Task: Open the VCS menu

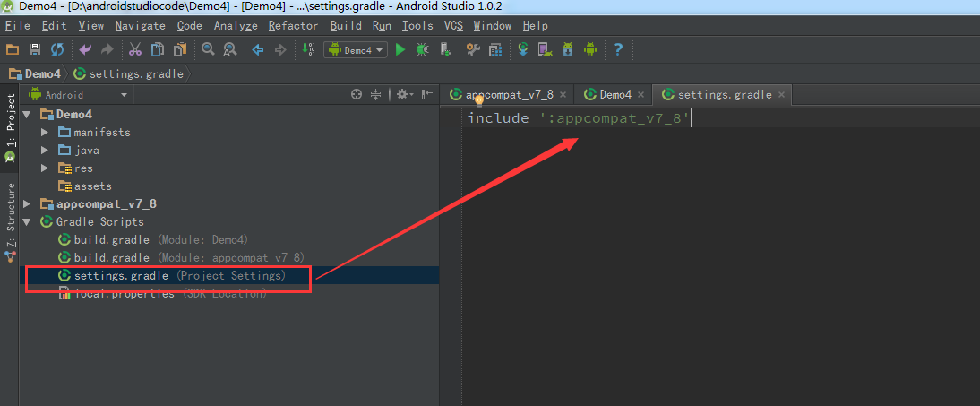Action: pos(453,26)
